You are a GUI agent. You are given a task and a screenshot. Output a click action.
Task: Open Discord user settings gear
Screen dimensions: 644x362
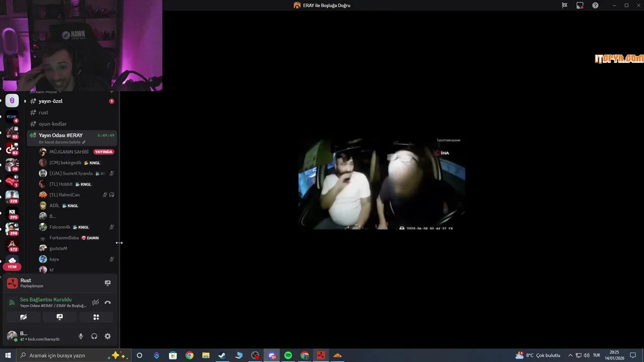point(108,336)
